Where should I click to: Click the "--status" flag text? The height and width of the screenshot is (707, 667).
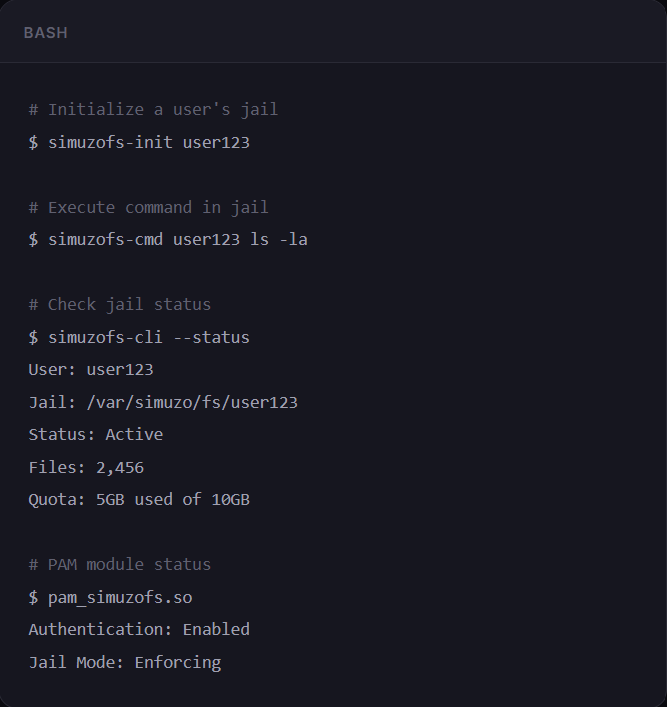tap(211, 337)
